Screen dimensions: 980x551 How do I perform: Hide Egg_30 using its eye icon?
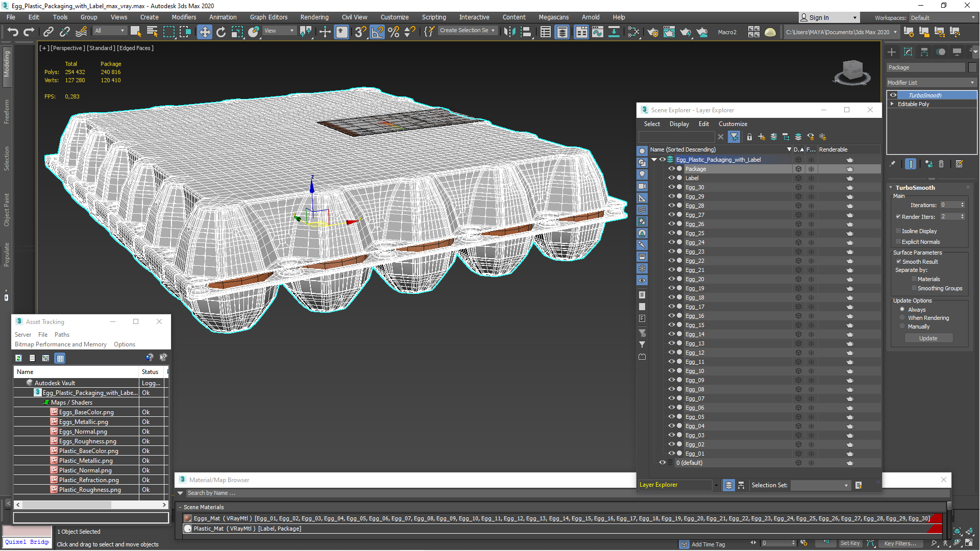[x=672, y=187]
